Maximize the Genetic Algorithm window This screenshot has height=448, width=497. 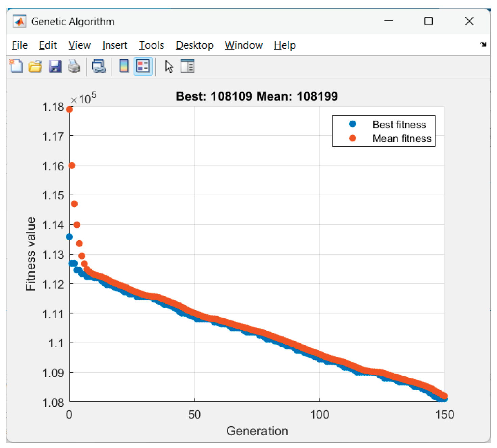point(428,21)
